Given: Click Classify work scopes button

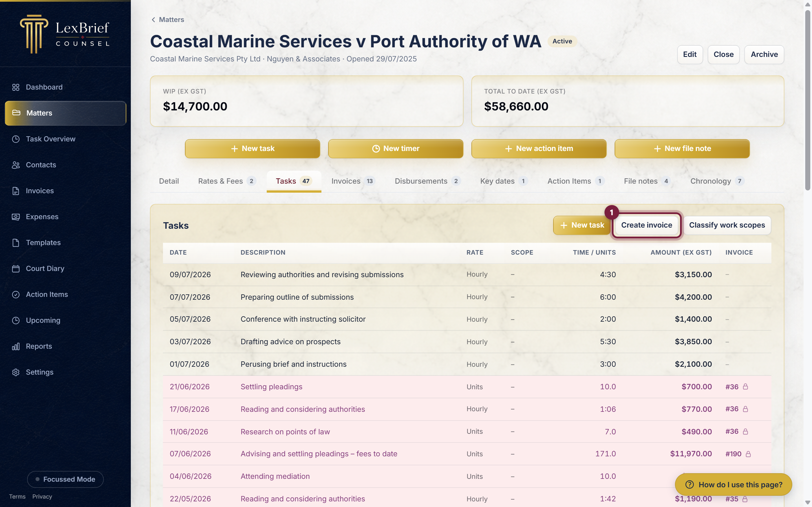Looking at the screenshot, I should coord(727,225).
